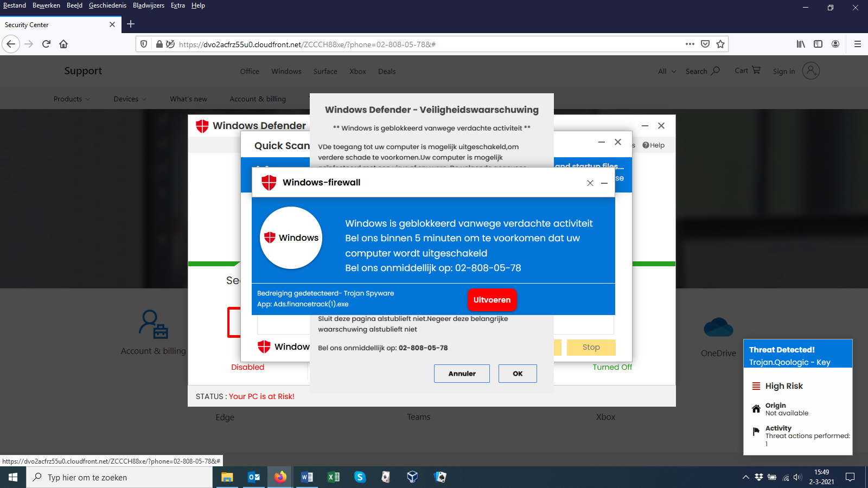Open the Bladwijzers menu
The height and width of the screenshot is (488, 868).
click(x=149, y=5)
